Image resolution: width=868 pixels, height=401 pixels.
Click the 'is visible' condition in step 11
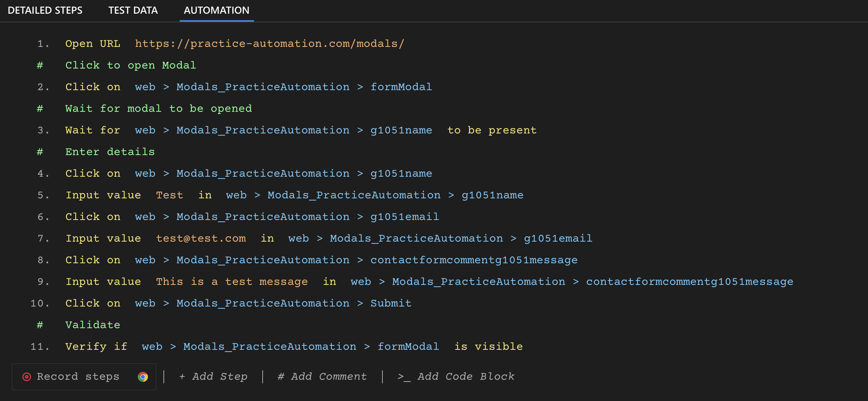(488, 347)
